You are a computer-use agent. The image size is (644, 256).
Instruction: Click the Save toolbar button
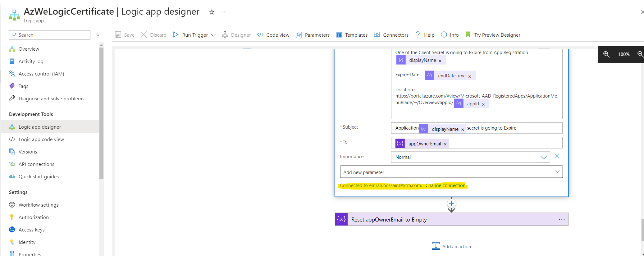pos(125,35)
